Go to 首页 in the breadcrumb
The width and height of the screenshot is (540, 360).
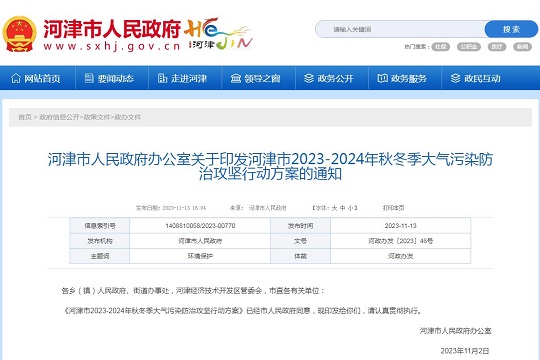pos(25,117)
